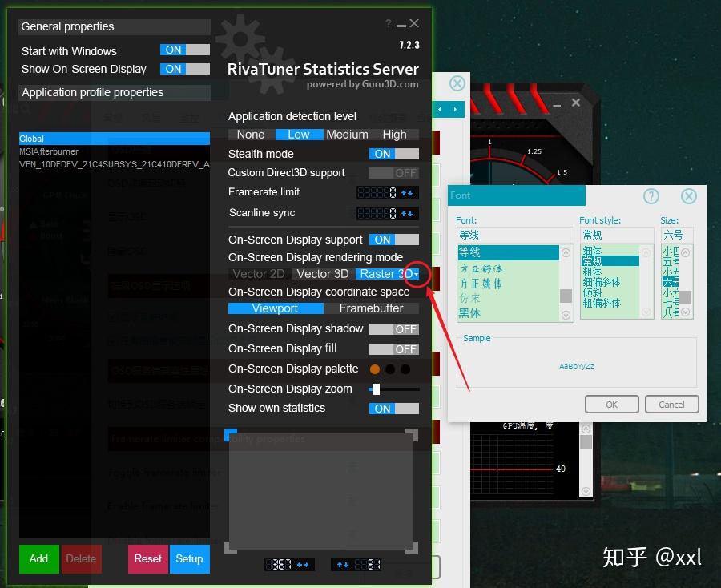Set detection level to Medium
This screenshot has width=721, height=588.
pyautogui.click(x=347, y=135)
